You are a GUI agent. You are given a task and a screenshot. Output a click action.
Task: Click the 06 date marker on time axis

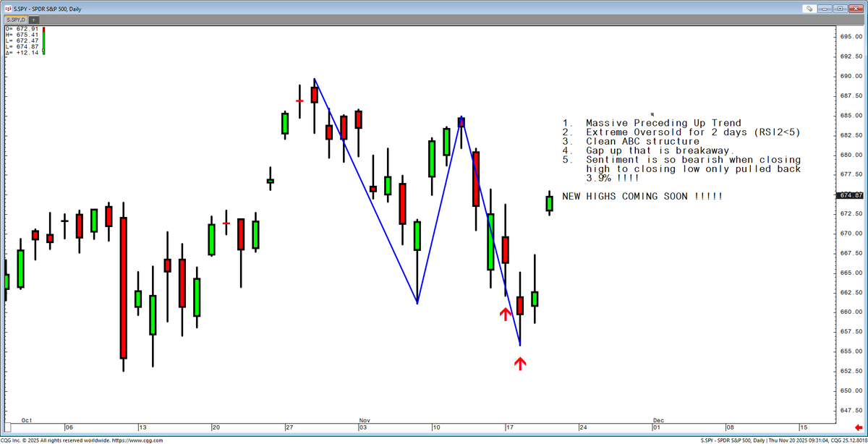(x=69, y=427)
